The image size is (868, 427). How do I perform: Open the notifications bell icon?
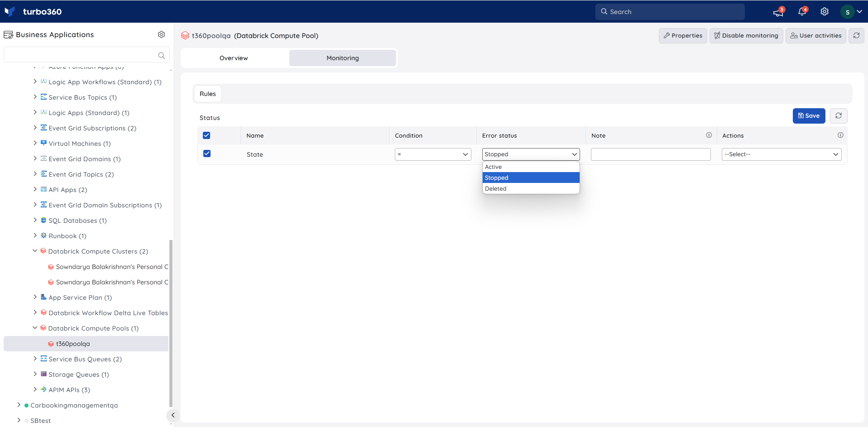(802, 12)
